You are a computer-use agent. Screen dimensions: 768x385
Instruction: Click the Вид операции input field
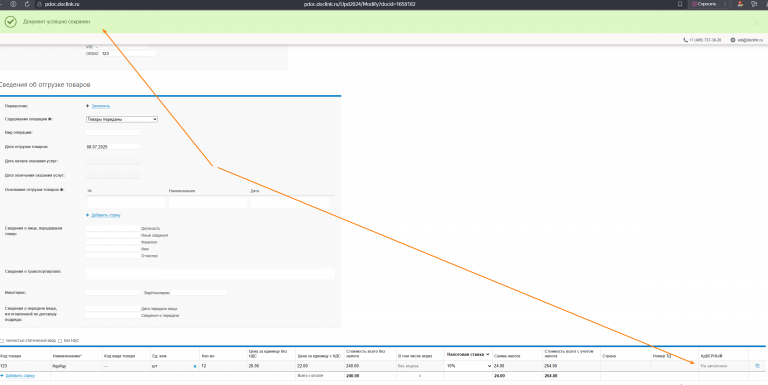pyautogui.click(x=113, y=132)
